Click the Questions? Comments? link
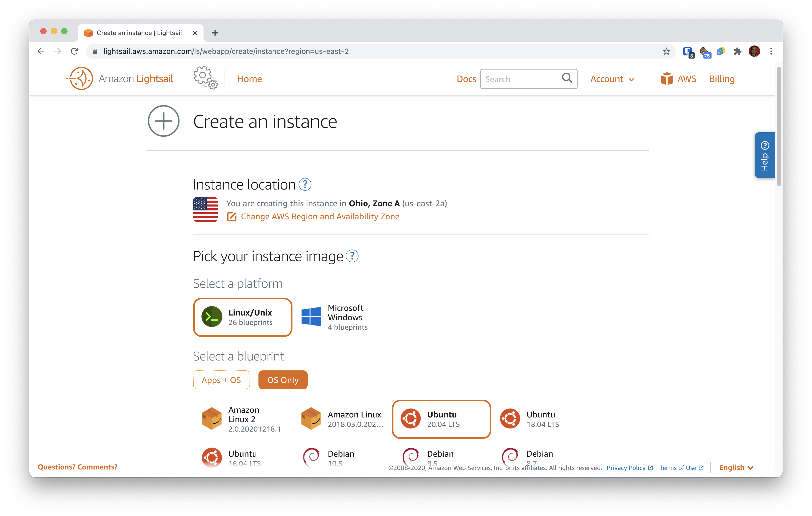This screenshot has width=812, height=516. (x=77, y=467)
